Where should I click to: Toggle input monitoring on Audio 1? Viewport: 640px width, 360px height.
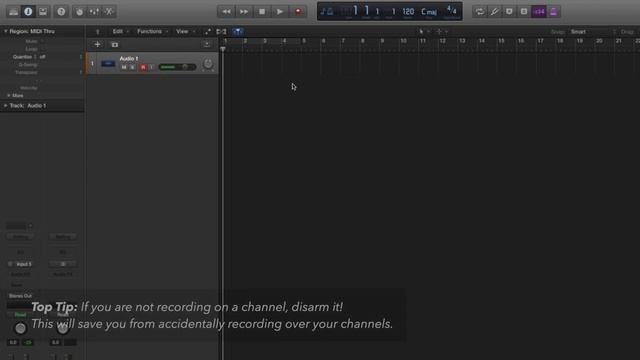(151, 67)
